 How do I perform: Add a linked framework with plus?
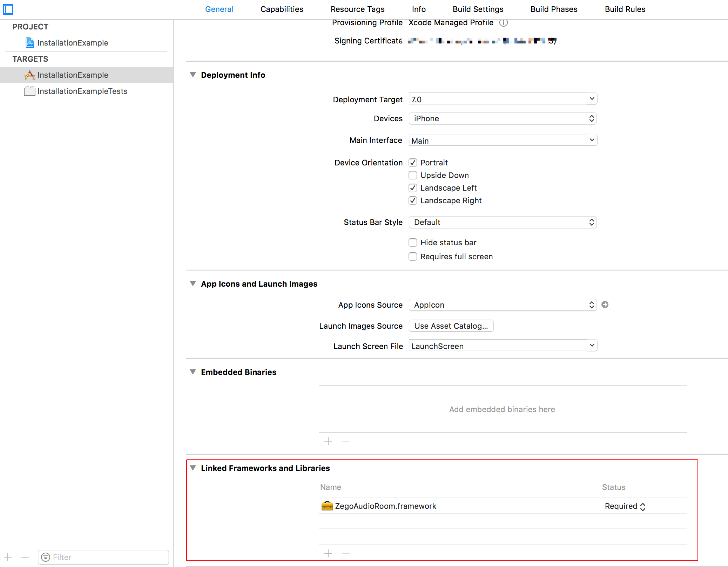(x=328, y=553)
